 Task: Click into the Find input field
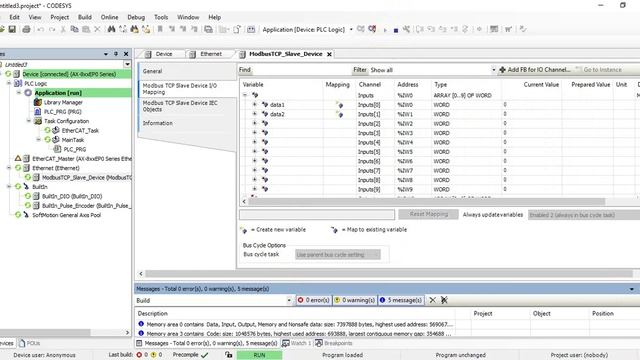pyautogui.click(x=301, y=70)
